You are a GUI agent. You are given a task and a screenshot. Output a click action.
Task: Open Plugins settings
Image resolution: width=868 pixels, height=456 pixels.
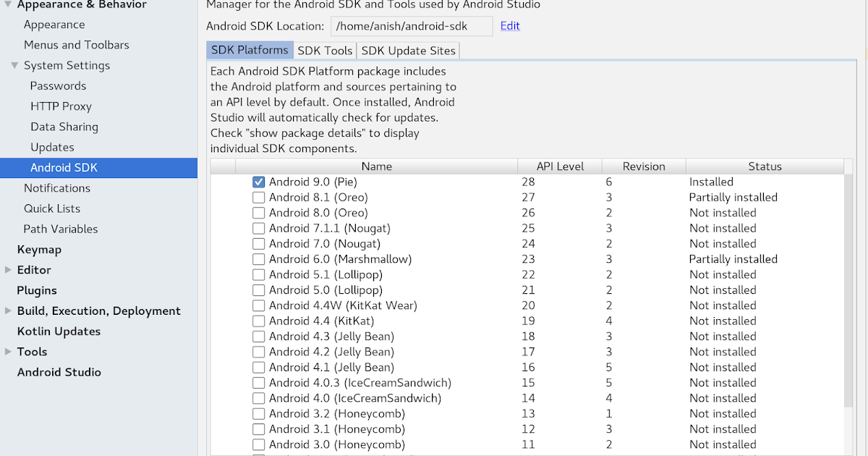pos(37,290)
